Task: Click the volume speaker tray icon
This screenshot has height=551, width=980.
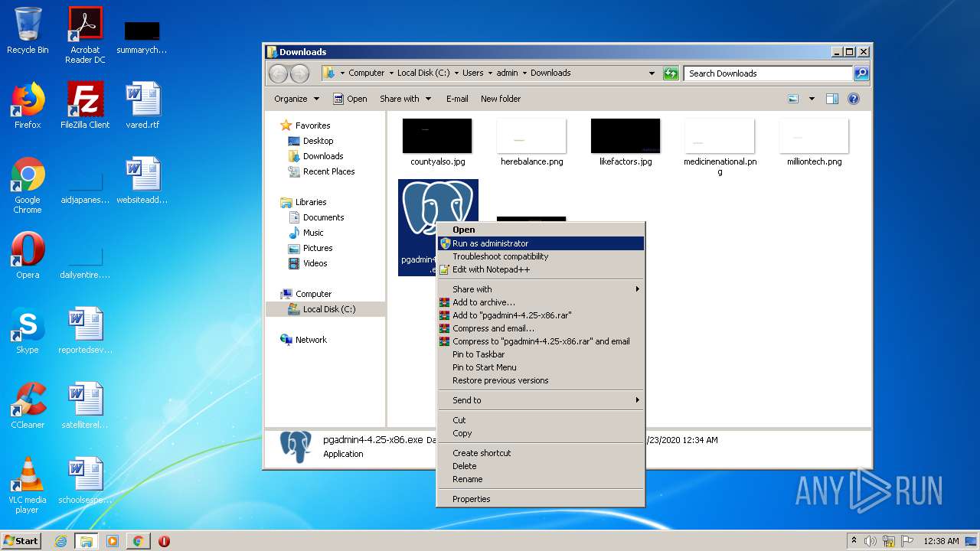Action: tap(871, 541)
